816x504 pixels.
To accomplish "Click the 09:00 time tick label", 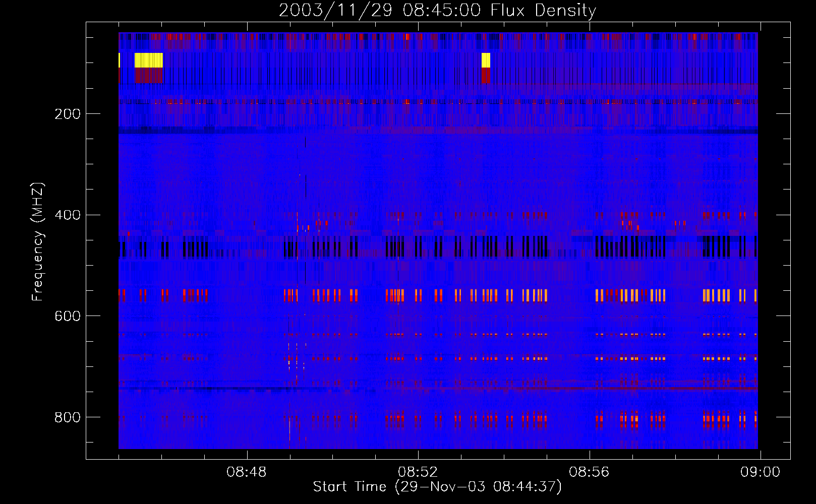I will point(760,472).
